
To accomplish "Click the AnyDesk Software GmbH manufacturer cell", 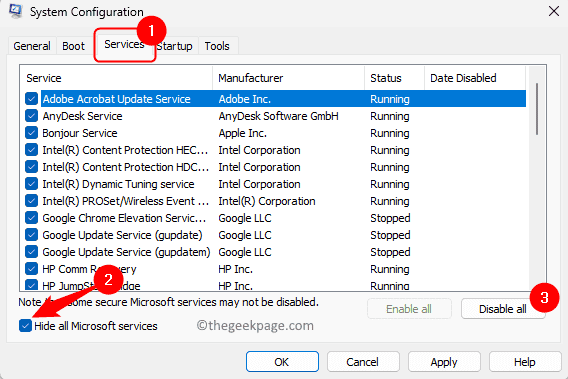I will pyautogui.click(x=279, y=116).
